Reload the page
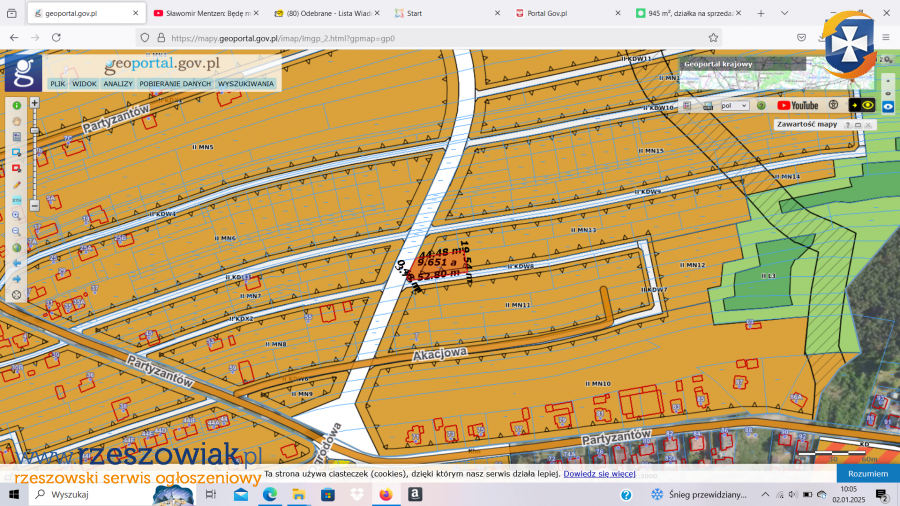This screenshot has width=900, height=506. tap(56, 37)
